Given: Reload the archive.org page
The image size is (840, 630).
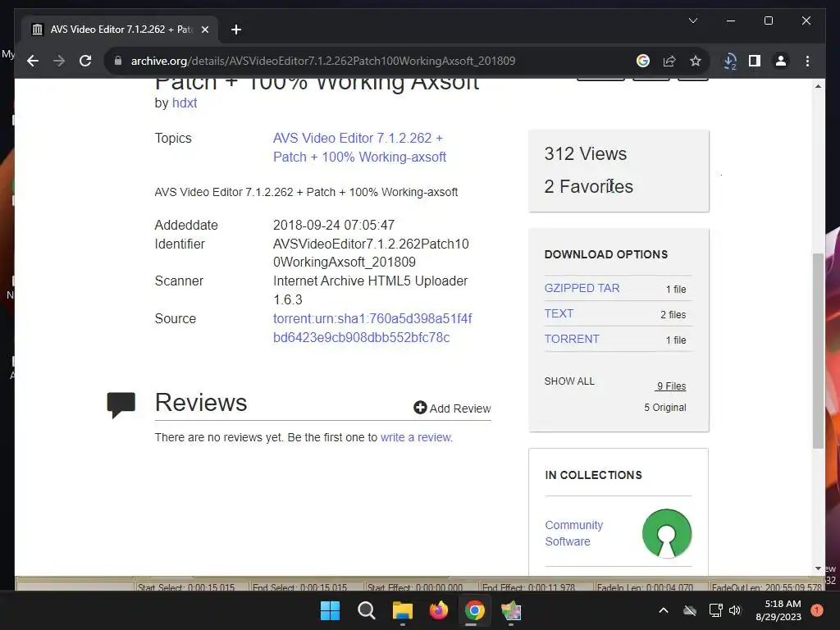Looking at the screenshot, I should tap(85, 61).
